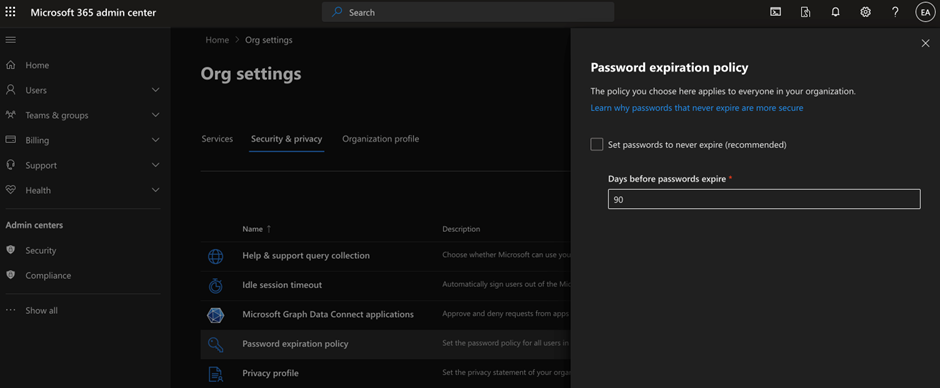Expand the Users menu chevron
Screen dimensions: 940x388
[x=155, y=90]
